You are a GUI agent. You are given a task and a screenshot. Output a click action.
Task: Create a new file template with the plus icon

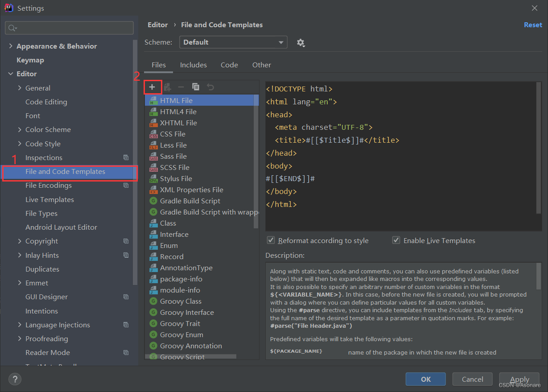click(153, 87)
